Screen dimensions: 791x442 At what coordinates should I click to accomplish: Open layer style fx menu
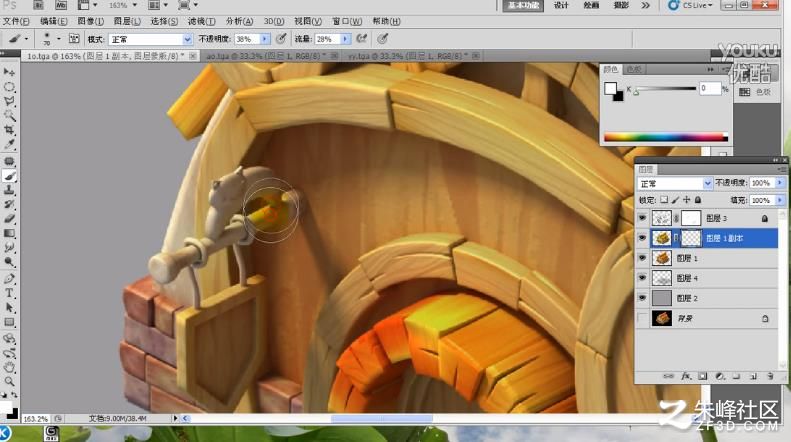(686, 376)
